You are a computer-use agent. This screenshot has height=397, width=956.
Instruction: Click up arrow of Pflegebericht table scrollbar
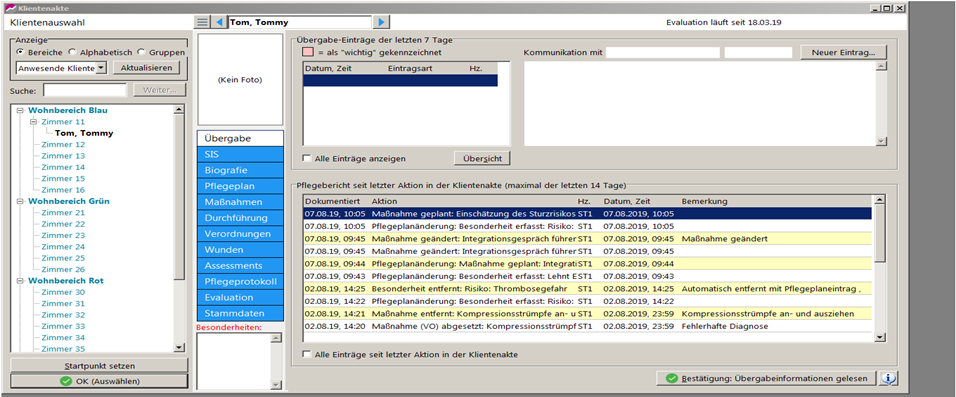879,200
